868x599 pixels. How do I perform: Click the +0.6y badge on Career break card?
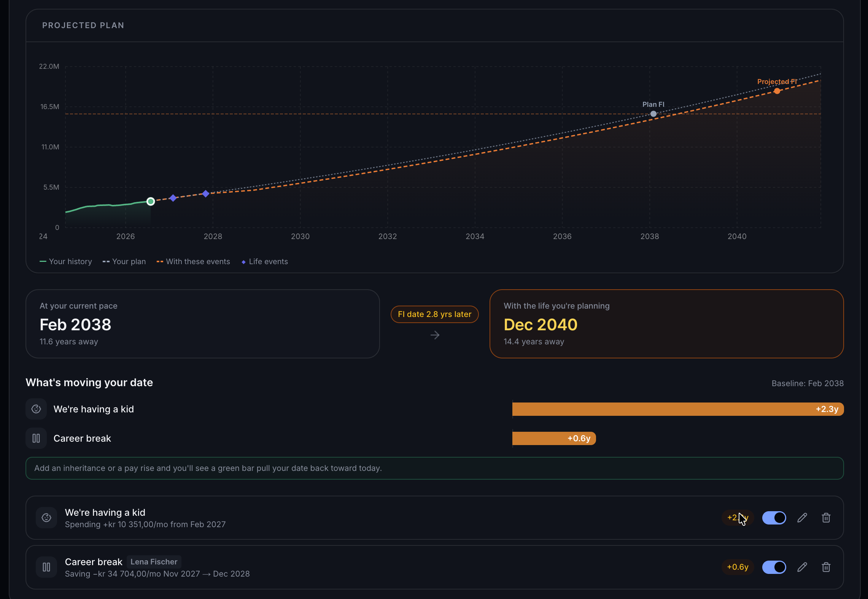[738, 567]
